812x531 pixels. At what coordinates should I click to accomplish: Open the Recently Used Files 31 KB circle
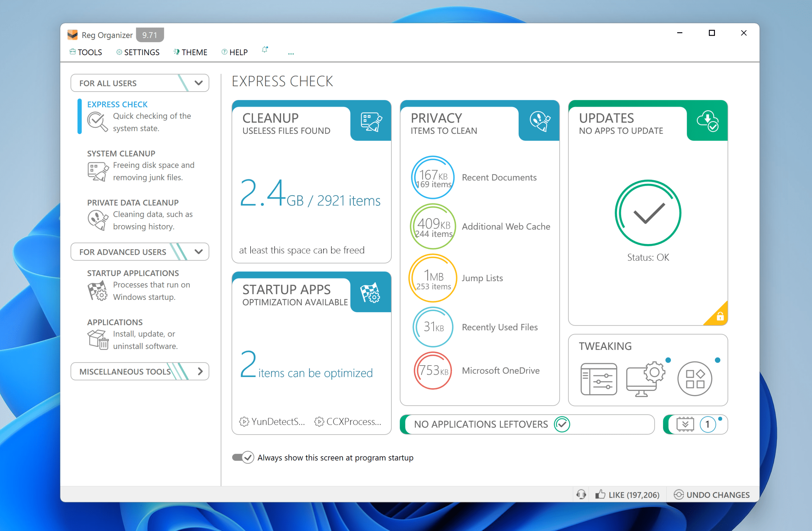point(433,327)
